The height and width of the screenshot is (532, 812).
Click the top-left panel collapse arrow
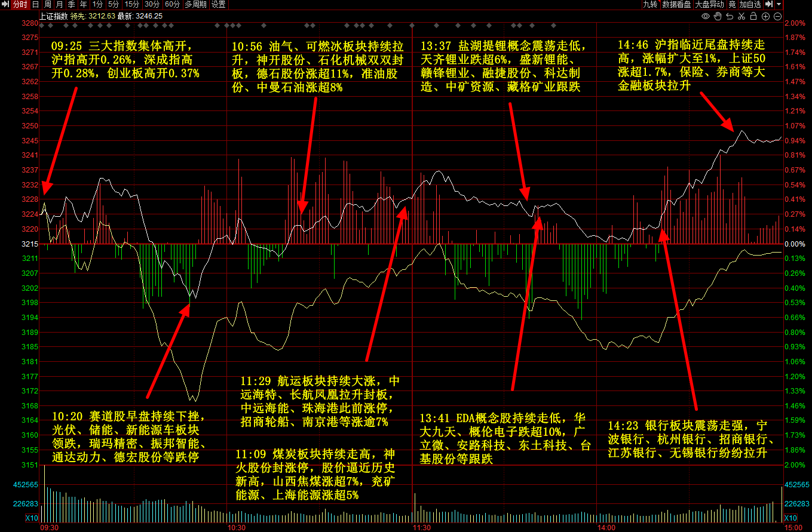5,4
